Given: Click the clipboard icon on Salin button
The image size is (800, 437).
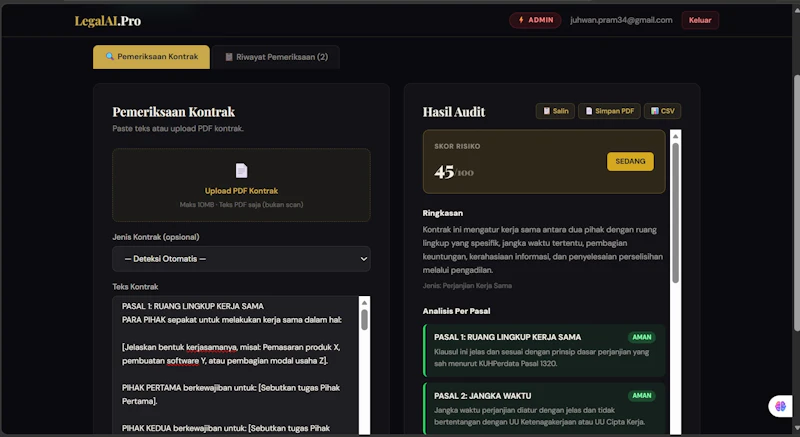Looking at the screenshot, I should (x=546, y=111).
